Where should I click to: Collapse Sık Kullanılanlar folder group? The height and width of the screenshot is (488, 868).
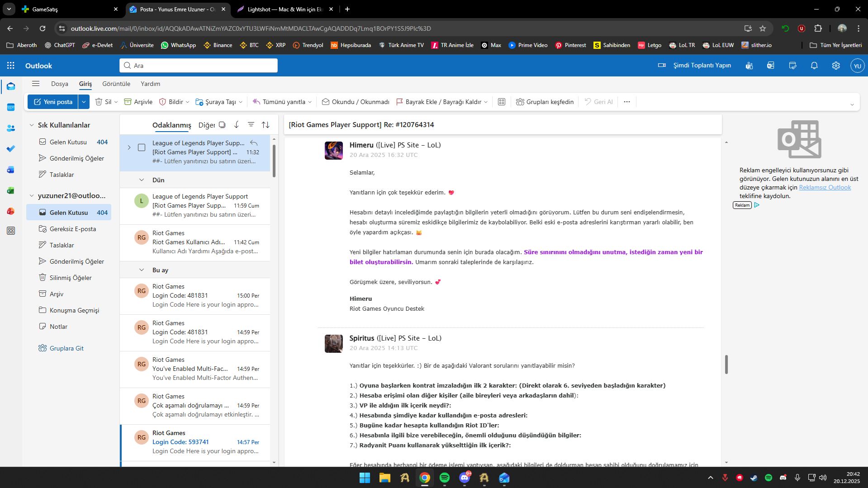[x=32, y=125]
